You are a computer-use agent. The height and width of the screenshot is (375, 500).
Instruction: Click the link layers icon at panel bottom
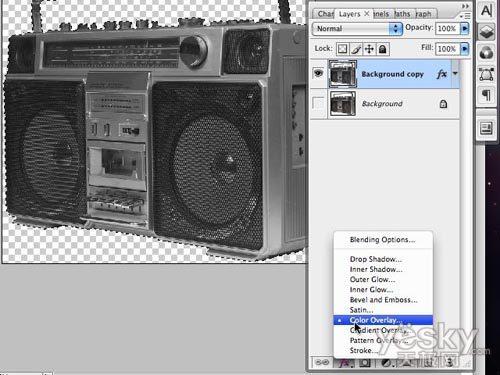coord(322,362)
